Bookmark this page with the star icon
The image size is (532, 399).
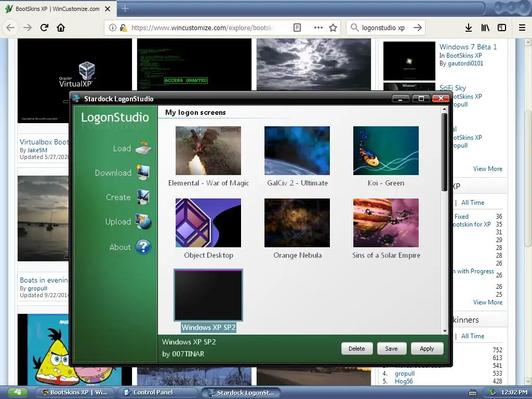pos(333,28)
